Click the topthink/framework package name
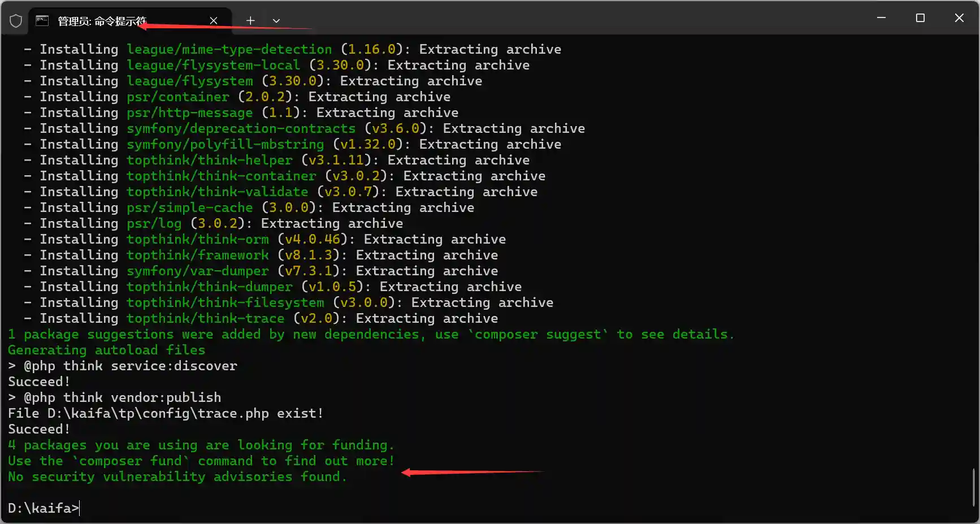The image size is (980, 524). [197, 255]
